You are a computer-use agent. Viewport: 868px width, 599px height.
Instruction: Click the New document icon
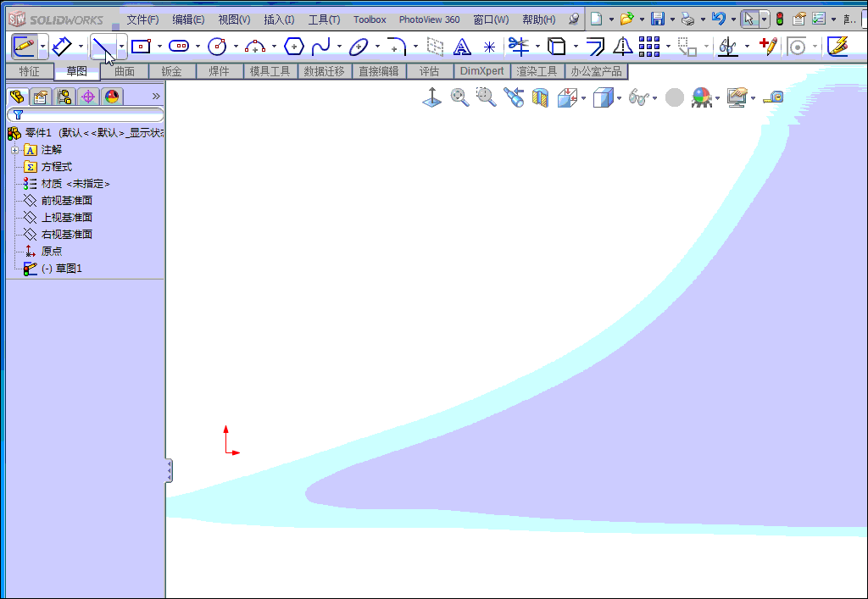pos(596,19)
